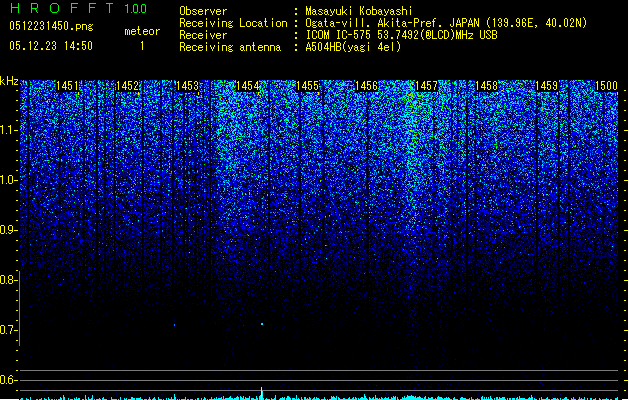629x400 pixels.
Task: Click the kHz axis unit label
Action: [9, 81]
